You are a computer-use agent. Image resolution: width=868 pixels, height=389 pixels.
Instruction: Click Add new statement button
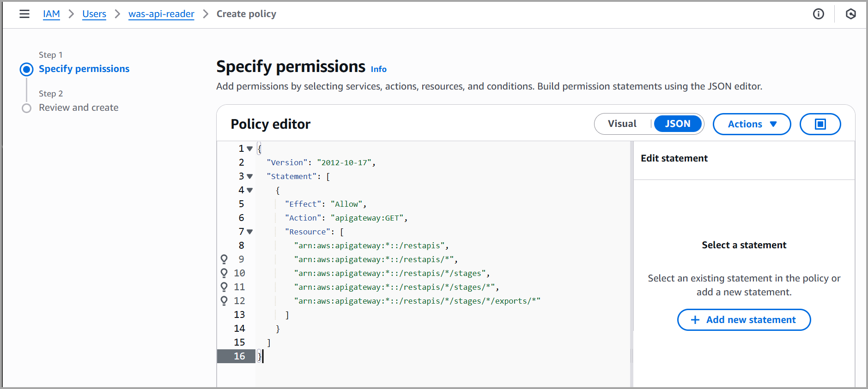(x=744, y=320)
